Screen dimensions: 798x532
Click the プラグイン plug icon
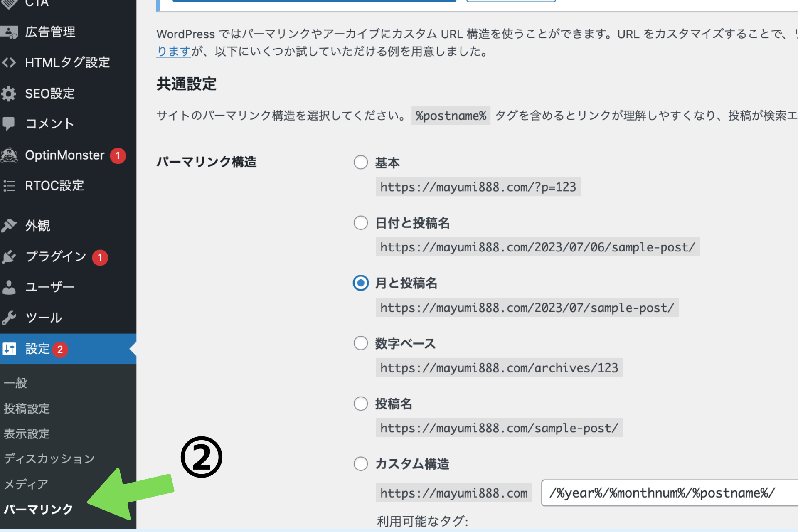(9, 256)
